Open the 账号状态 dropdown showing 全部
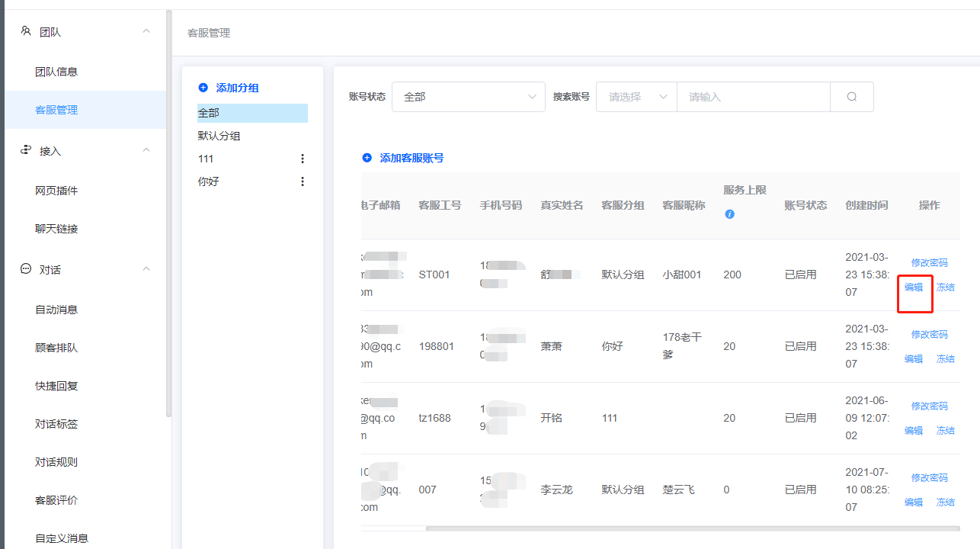The height and width of the screenshot is (549, 980). pyautogui.click(x=469, y=97)
